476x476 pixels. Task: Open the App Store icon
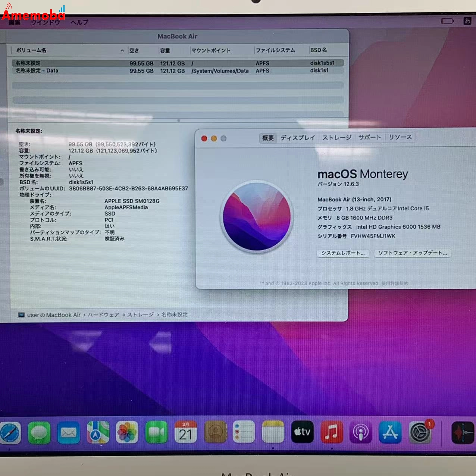[x=390, y=433]
